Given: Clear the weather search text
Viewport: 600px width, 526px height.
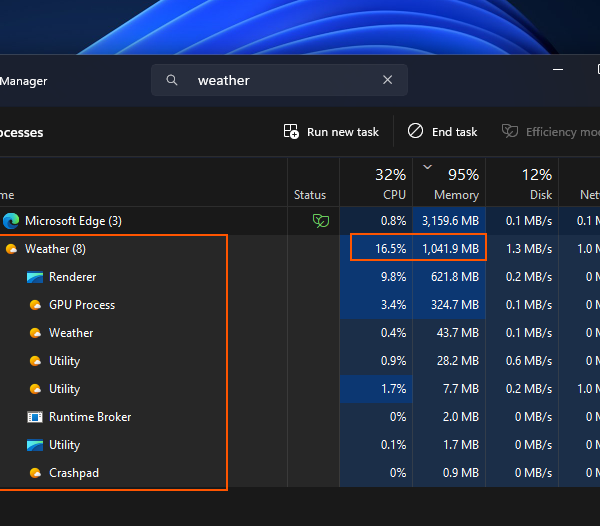Looking at the screenshot, I should point(387,80).
